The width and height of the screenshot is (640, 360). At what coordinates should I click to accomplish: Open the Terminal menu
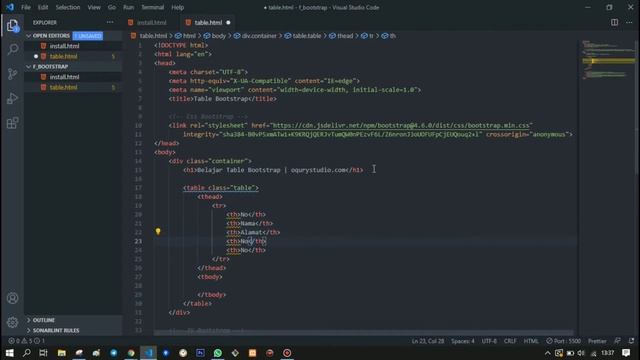[153, 7]
